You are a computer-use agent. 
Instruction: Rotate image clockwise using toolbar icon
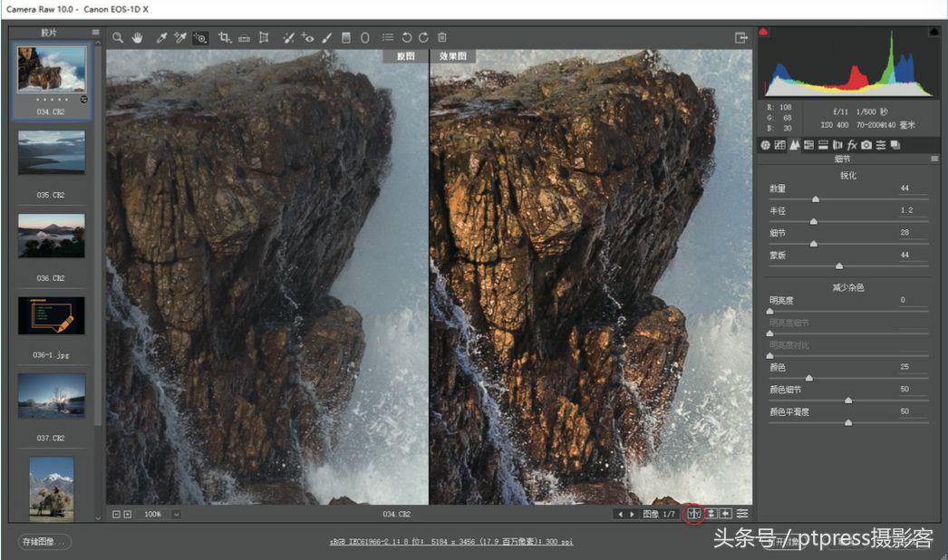point(423,38)
